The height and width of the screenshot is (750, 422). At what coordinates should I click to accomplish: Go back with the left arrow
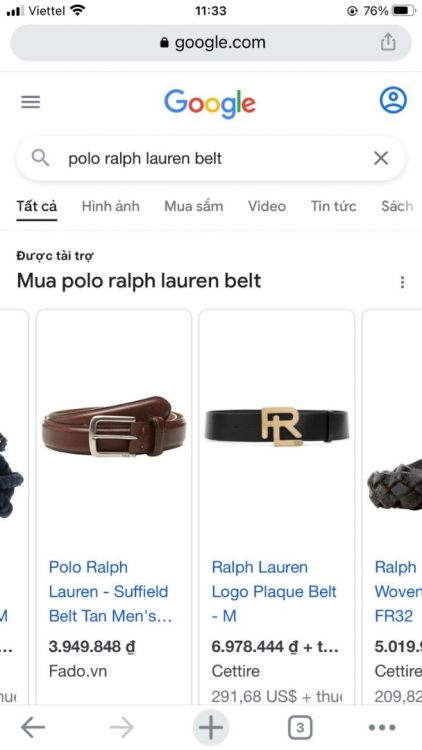point(33,728)
